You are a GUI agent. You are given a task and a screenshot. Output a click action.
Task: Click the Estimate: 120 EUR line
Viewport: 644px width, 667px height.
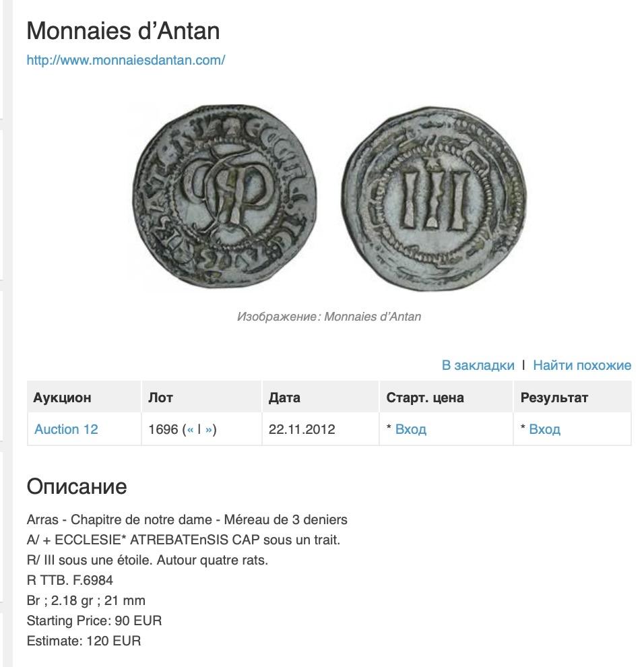tap(84, 641)
